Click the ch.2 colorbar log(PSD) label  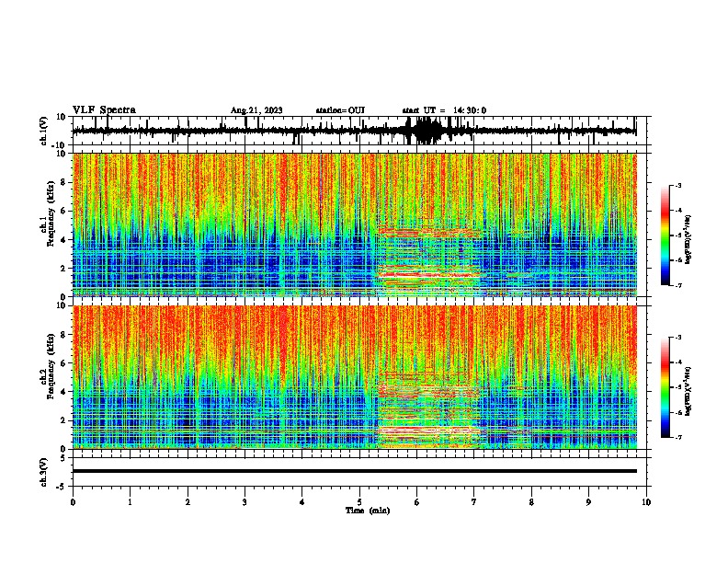pyautogui.click(x=688, y=391)
